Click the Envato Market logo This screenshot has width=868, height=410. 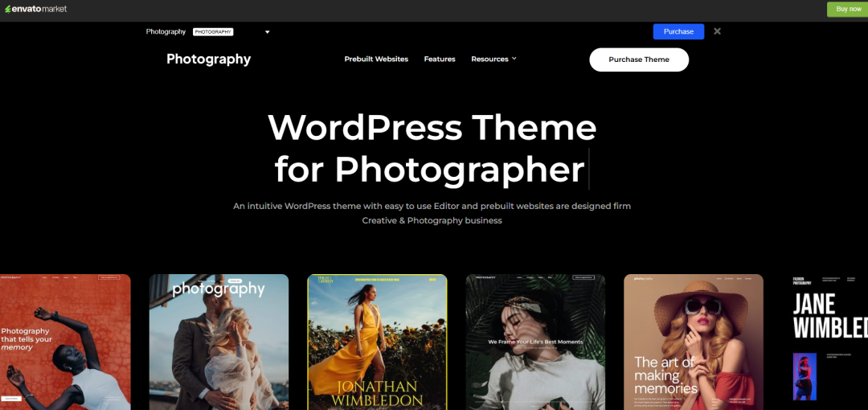(36, 9)
